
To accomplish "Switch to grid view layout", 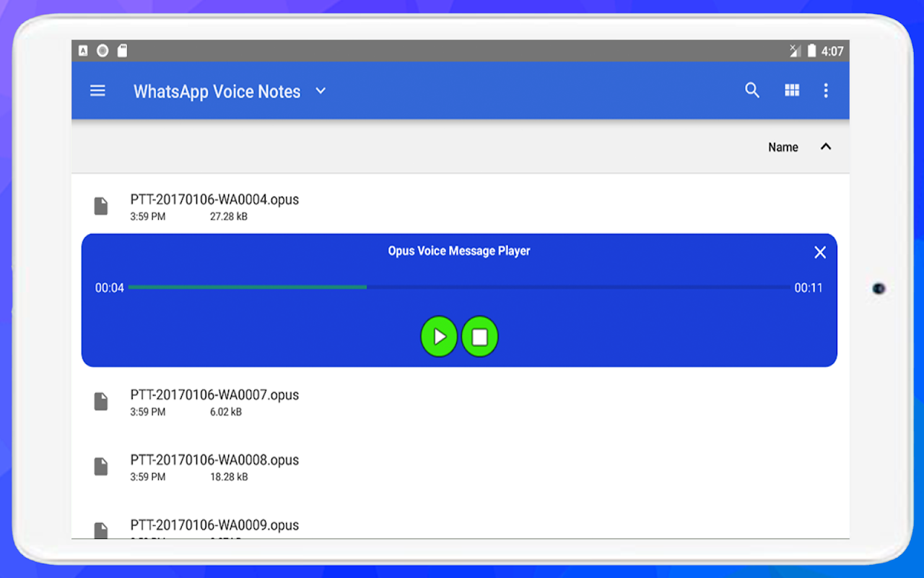I will (792, 90).
